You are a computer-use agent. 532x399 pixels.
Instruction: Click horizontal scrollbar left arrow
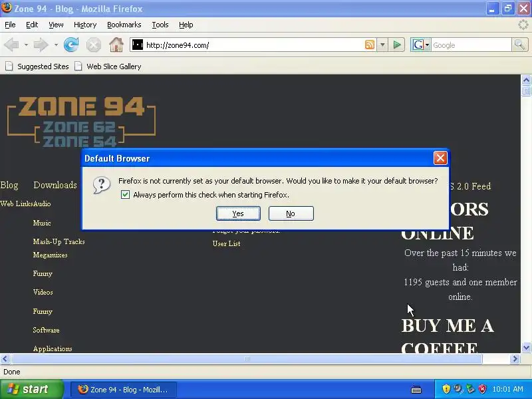(x=5, y=358)
